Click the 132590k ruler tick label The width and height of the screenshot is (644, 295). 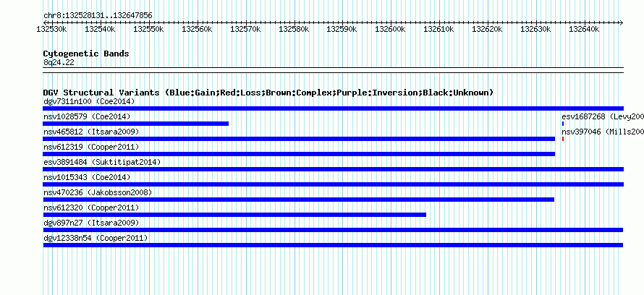pos(342,29)
